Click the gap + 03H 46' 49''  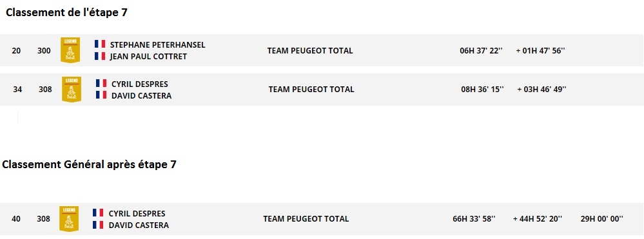point(542,89)
